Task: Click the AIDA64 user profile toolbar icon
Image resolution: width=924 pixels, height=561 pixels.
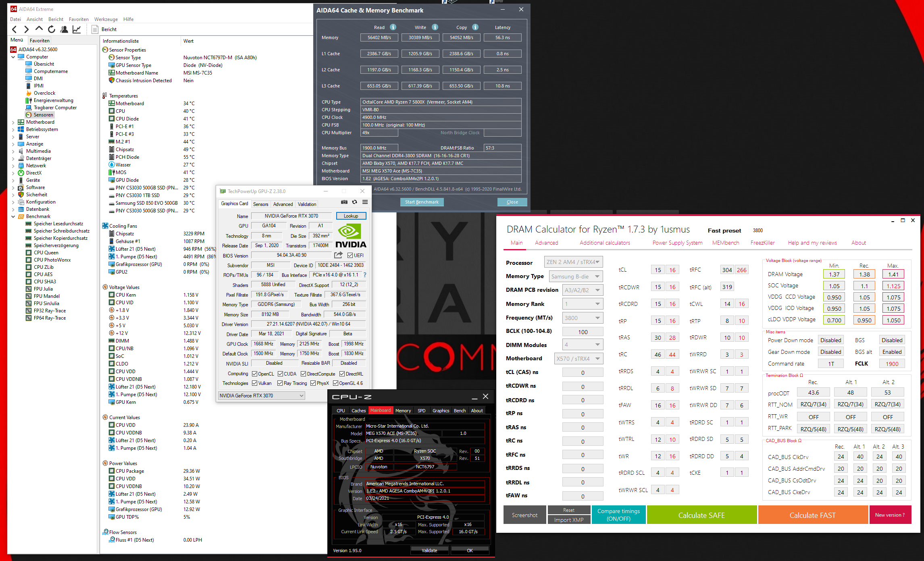Action: [64, 29]
